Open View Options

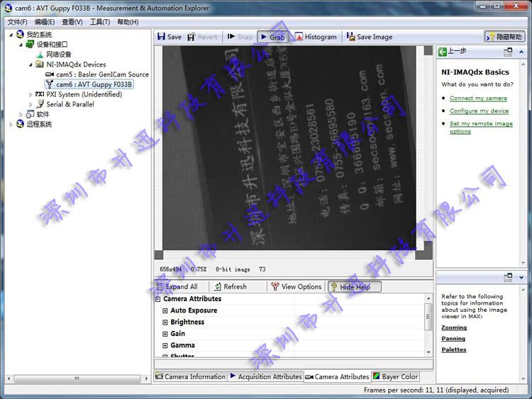point(297,287)
